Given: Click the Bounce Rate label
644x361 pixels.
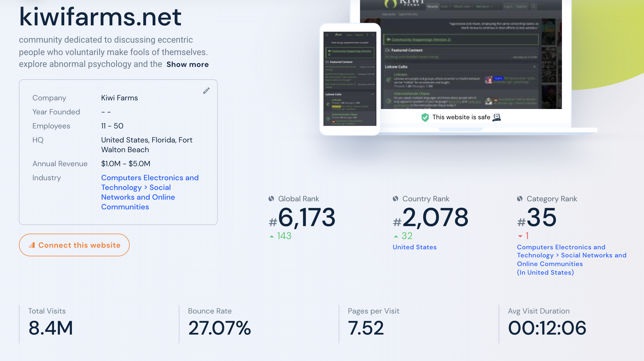Looking at the screenshot, I should pyautogui.click(x=210, y=311).
